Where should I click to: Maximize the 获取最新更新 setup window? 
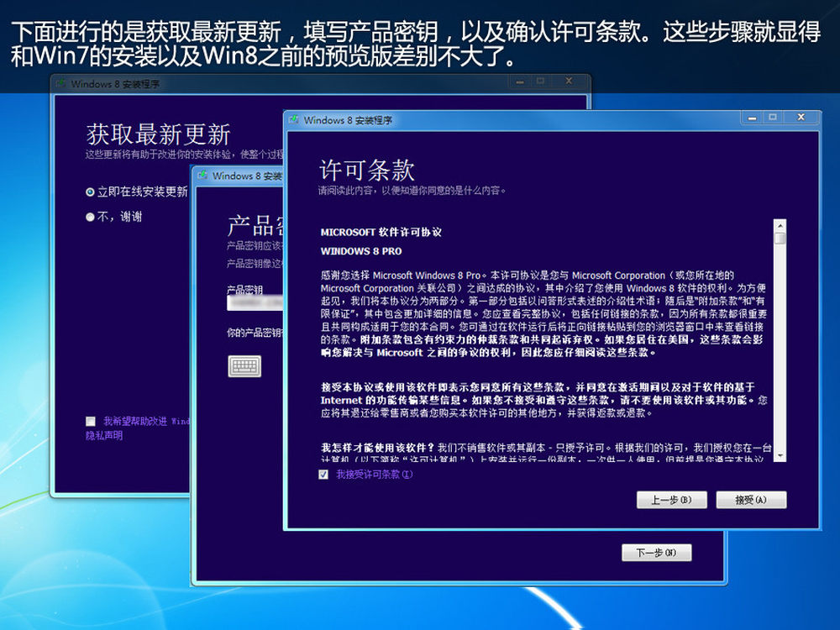pos(540,81)
